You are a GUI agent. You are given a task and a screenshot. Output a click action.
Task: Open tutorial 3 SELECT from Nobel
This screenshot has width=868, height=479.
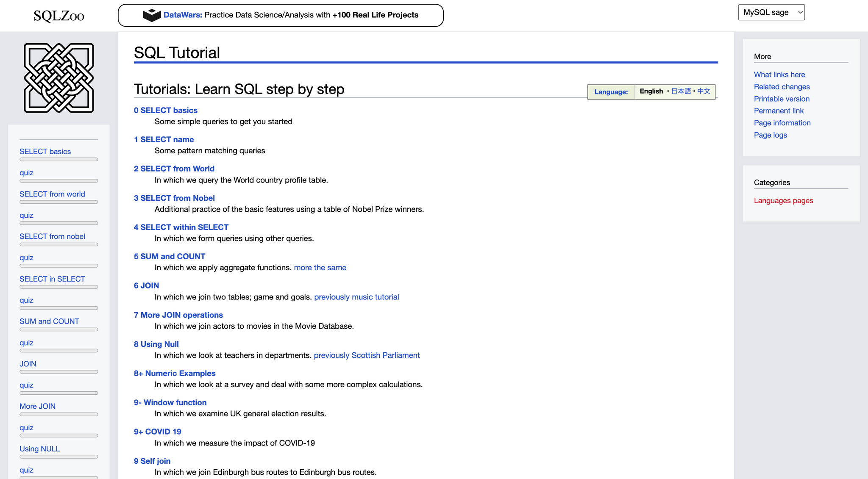[174, 198]
